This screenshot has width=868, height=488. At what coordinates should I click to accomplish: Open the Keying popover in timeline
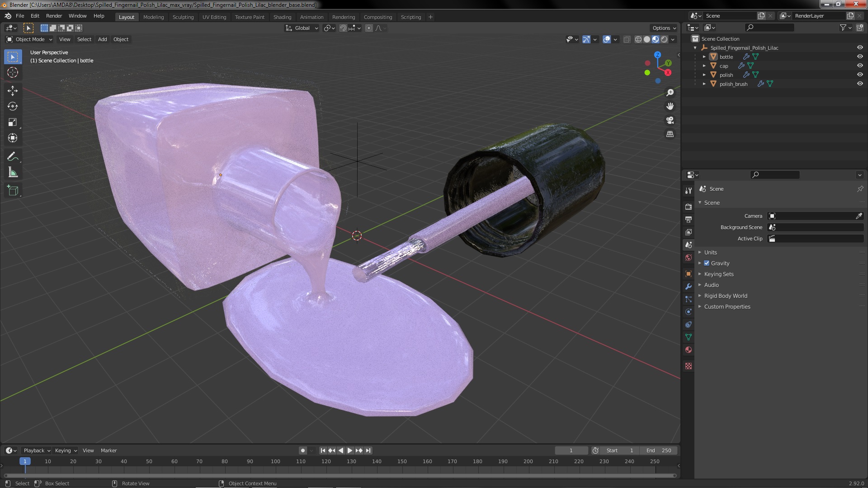pos(66,450)
